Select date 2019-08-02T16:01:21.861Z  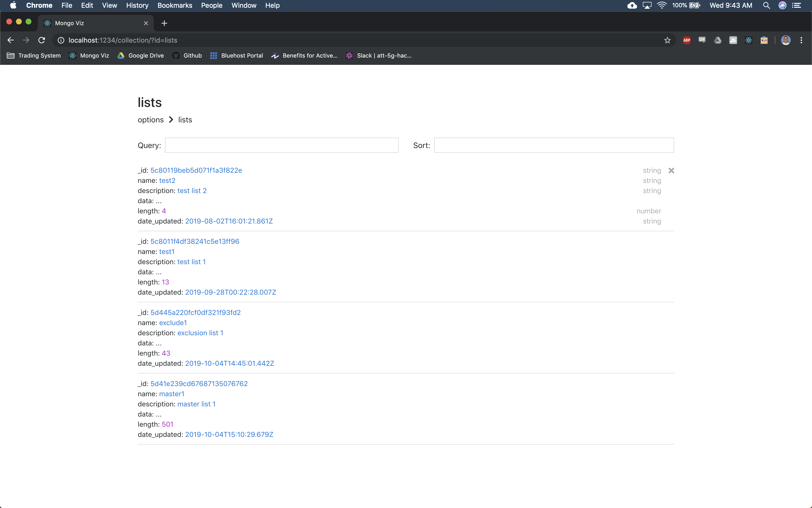[229, 221]
